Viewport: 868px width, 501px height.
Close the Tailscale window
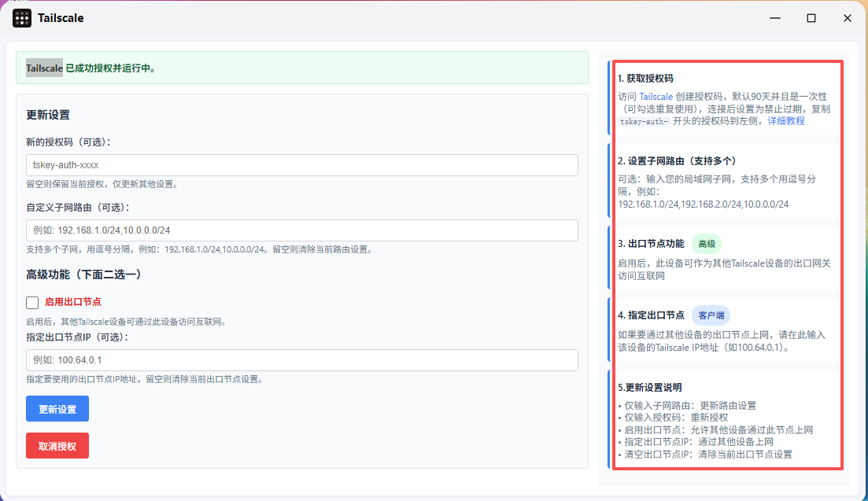tap(848, 18)
